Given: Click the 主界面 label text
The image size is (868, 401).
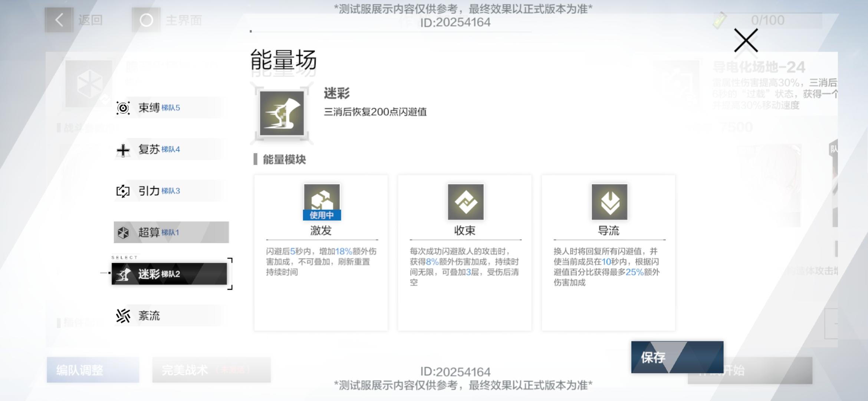Looking at the screenshot, I should coord(184,20).
